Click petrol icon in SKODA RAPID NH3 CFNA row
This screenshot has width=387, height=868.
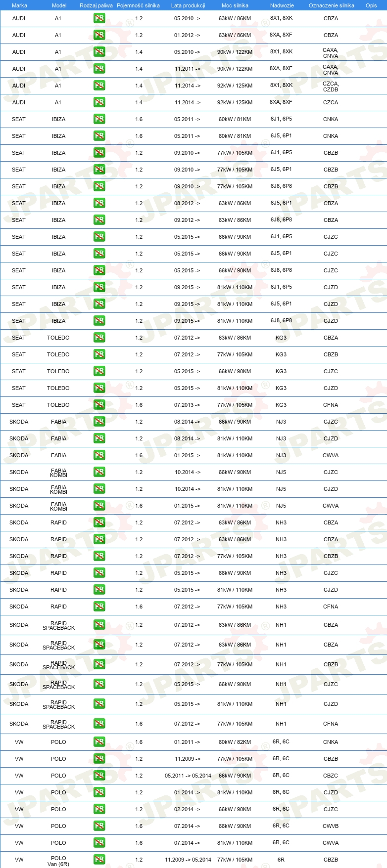coord(99,607)
